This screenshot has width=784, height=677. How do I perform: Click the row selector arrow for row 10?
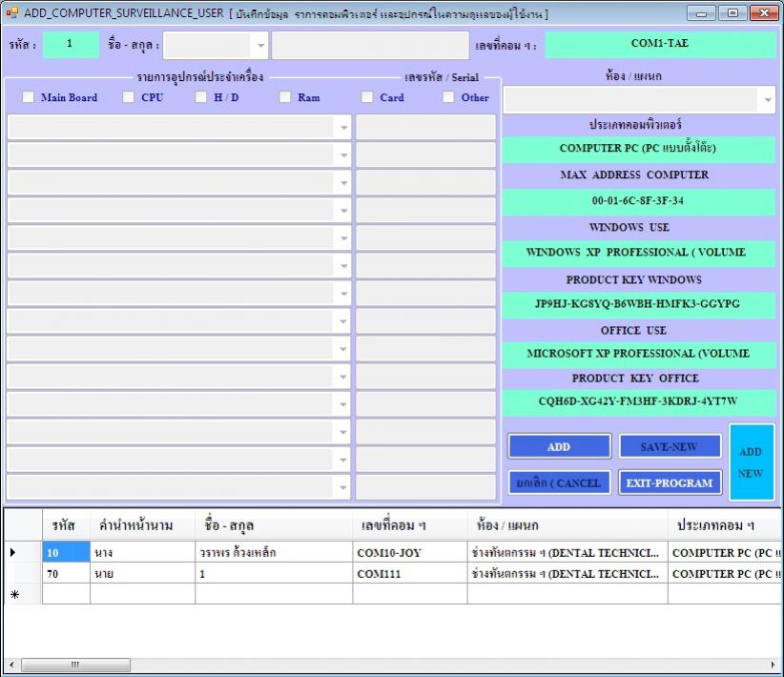point(12,552)
